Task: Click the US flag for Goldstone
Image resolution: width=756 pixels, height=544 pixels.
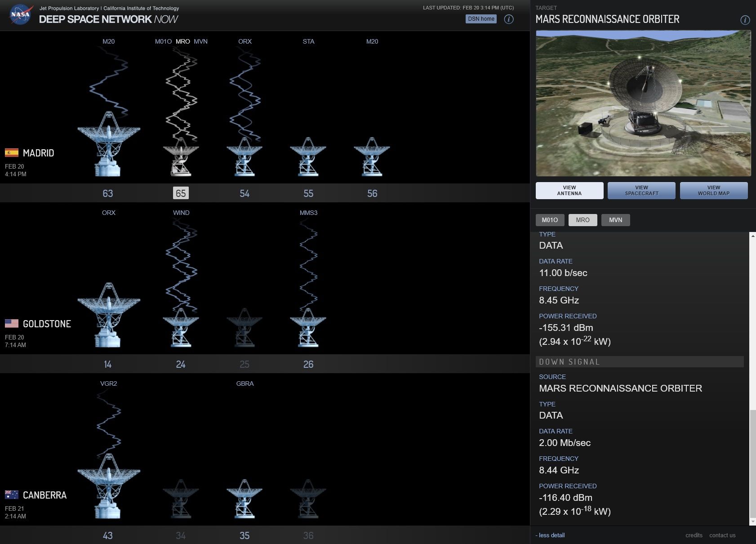Action: (12, 324)
